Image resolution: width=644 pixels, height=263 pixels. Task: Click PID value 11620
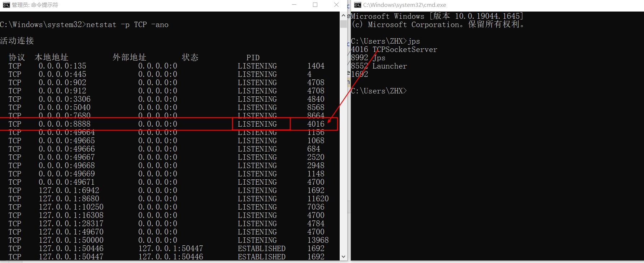[318, 199]
